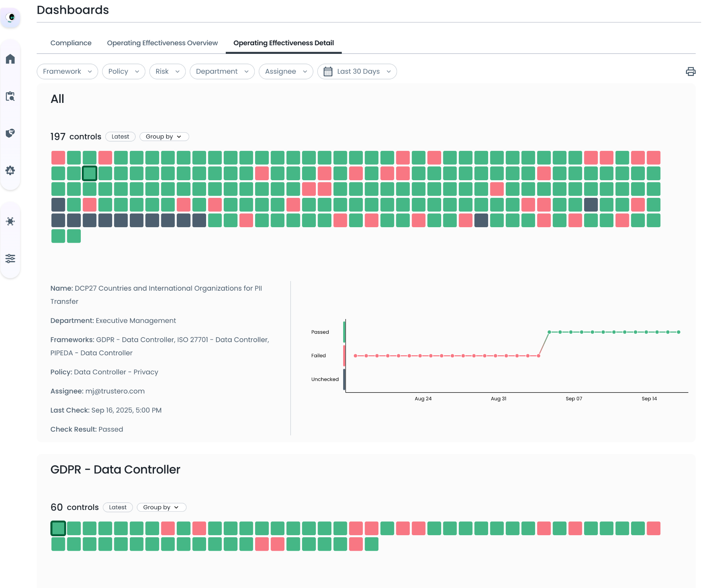Go to Home via sidebar house icon
This screenshot has width=707, height=588.
tap(10, 59)
